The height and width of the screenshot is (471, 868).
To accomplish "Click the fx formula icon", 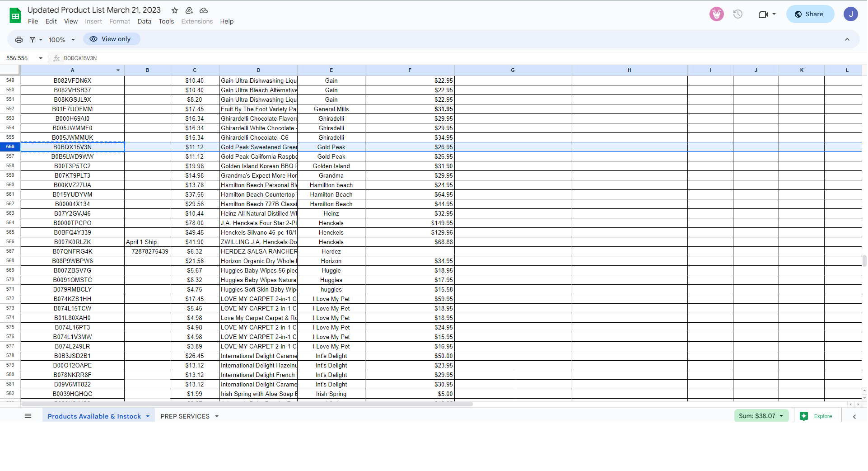I will [x=56, y=58].
